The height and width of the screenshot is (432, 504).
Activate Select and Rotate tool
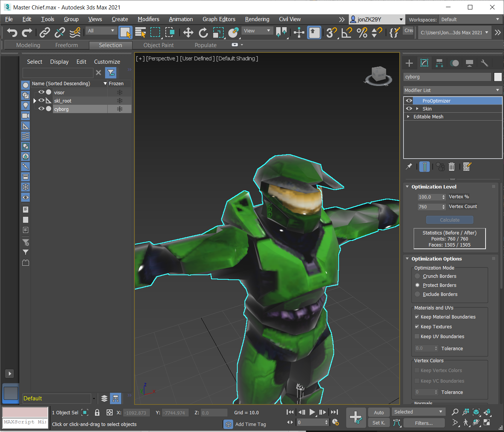203,33
